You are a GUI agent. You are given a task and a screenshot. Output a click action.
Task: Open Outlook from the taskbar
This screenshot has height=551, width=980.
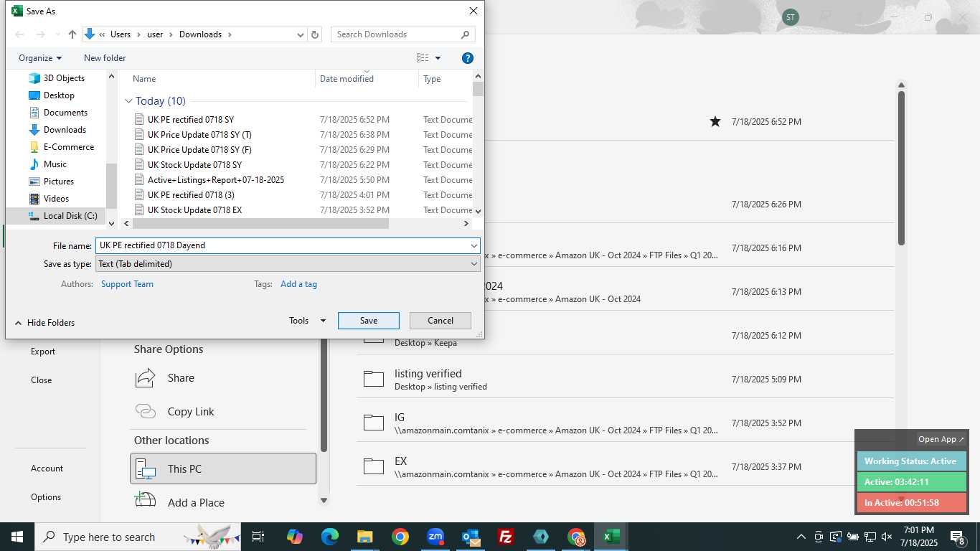[x=471, y=537]
